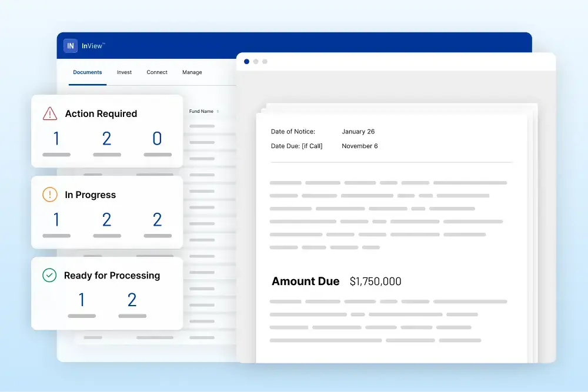Open the last count under In Progress
The image size is (588, 392).
[x=157, y=220]
